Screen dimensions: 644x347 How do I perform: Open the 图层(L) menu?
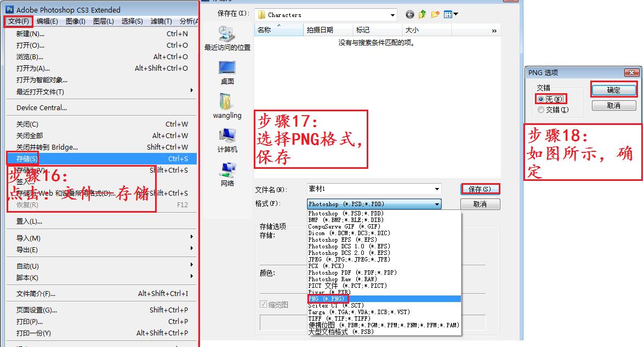point(104,21)
